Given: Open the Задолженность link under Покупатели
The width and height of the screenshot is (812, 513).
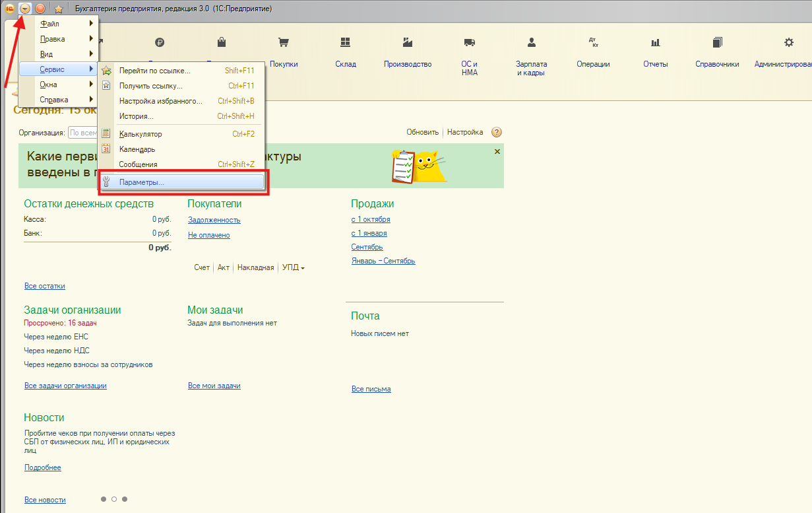Looking at the screenshot, I should pos(214,220).
